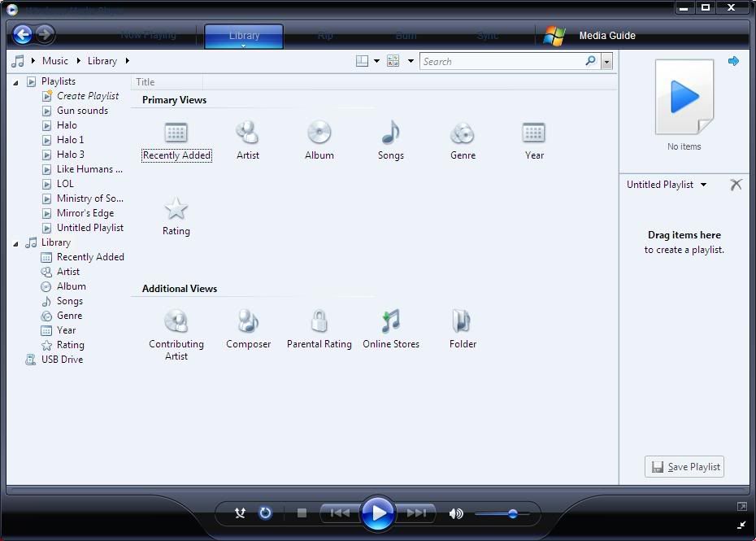Collapse the Playlists tree node

tap(16, 82)
